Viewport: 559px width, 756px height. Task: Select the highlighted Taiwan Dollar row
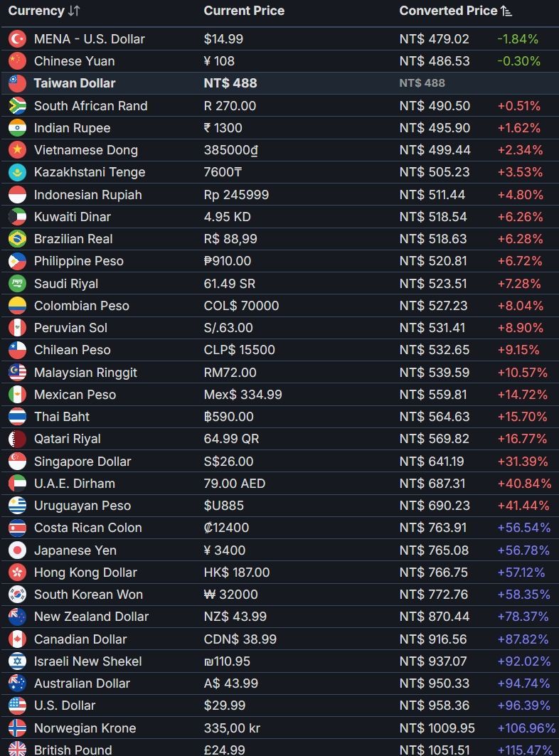(x=279, y=83)
